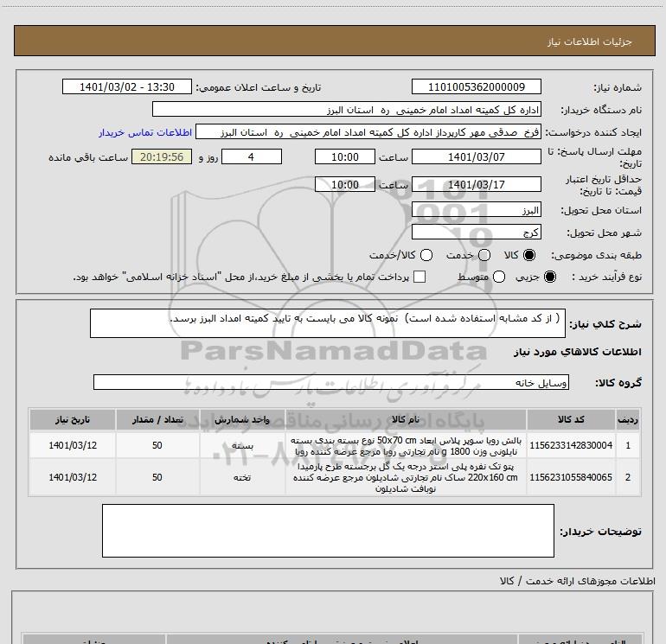Click the need number field 1101005362000009
666x644 pixels.
(x=476, y=87)
